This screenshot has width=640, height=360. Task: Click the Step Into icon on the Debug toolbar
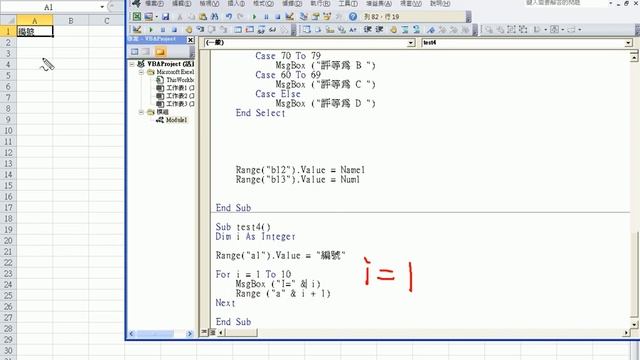(x=200, y=29)
